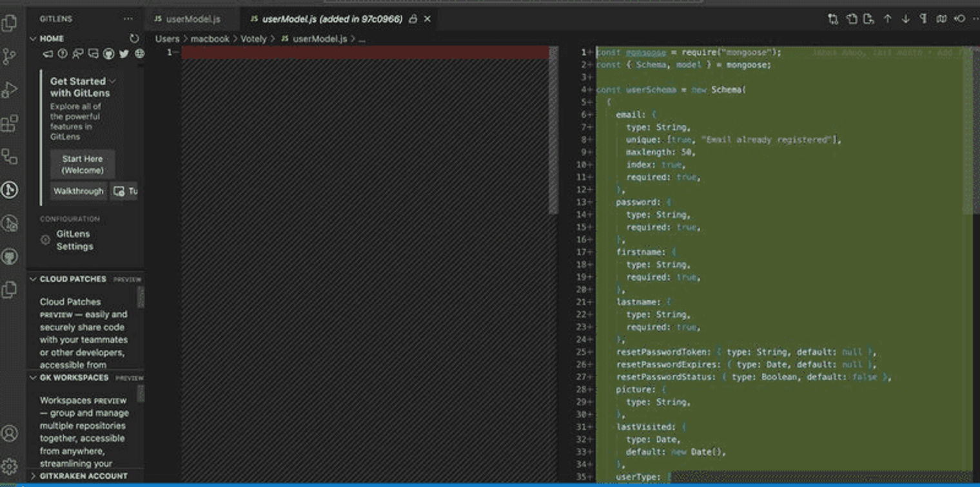Image resolution: width=980 pixels, height=487 pixels.
Task: Open the Accounts menu icon
Action: point(10,433)
